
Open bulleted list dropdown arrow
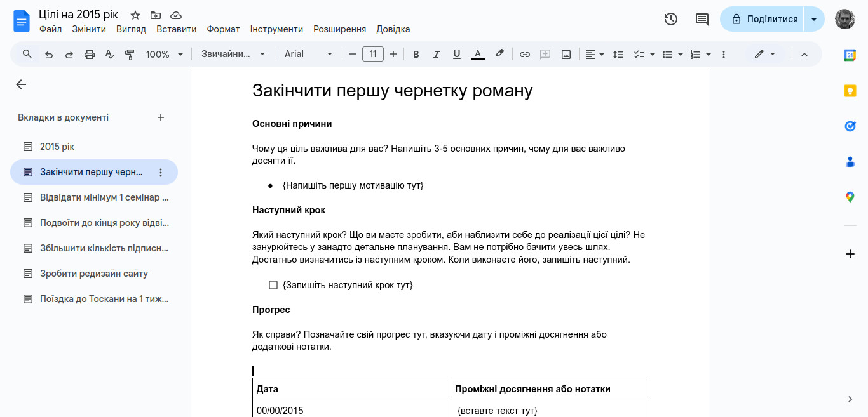[681, 55]
